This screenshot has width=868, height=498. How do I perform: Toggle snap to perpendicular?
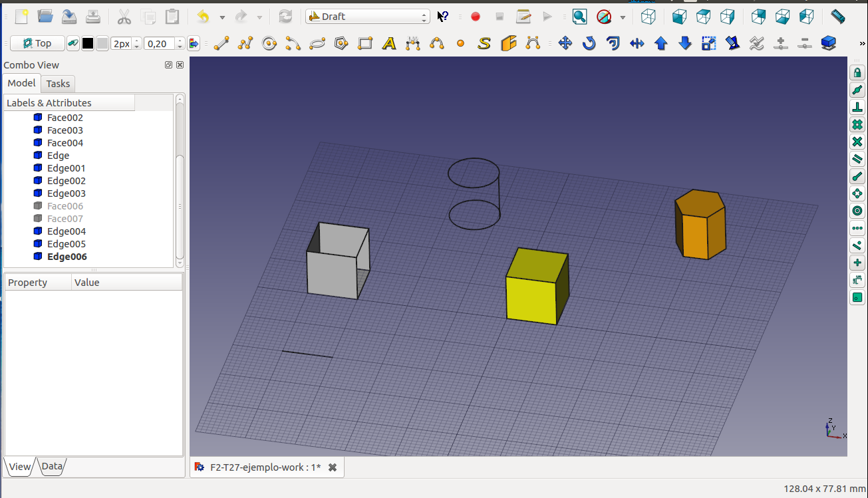[857, 108]
